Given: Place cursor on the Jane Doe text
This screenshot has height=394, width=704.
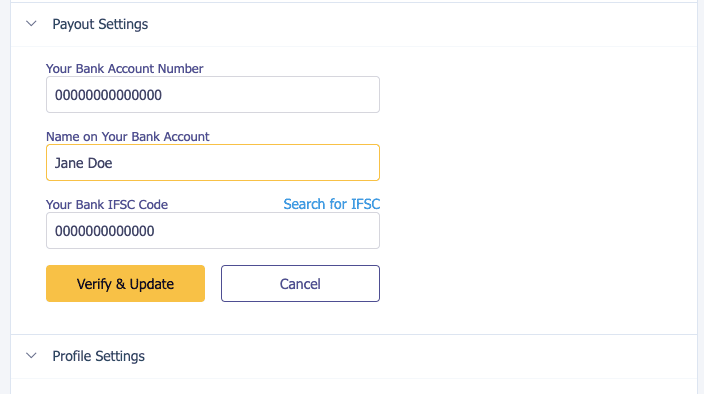Looking at the screenshot, I should (84, 163).
